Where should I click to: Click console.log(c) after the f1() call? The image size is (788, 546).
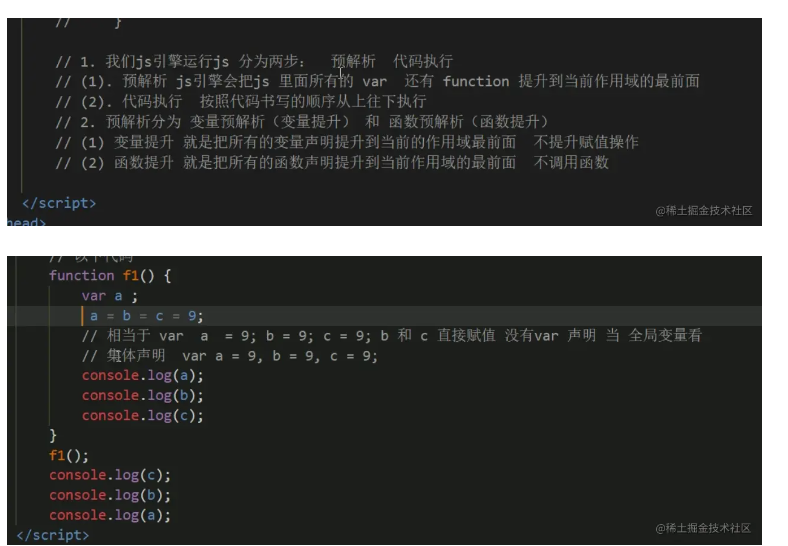click(110, 476)
